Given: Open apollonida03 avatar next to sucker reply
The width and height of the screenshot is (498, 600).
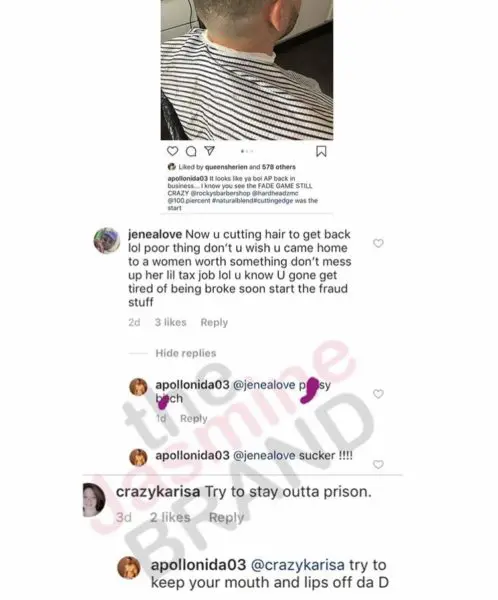Looking at the screenshot, I should (x=139, y=457).
